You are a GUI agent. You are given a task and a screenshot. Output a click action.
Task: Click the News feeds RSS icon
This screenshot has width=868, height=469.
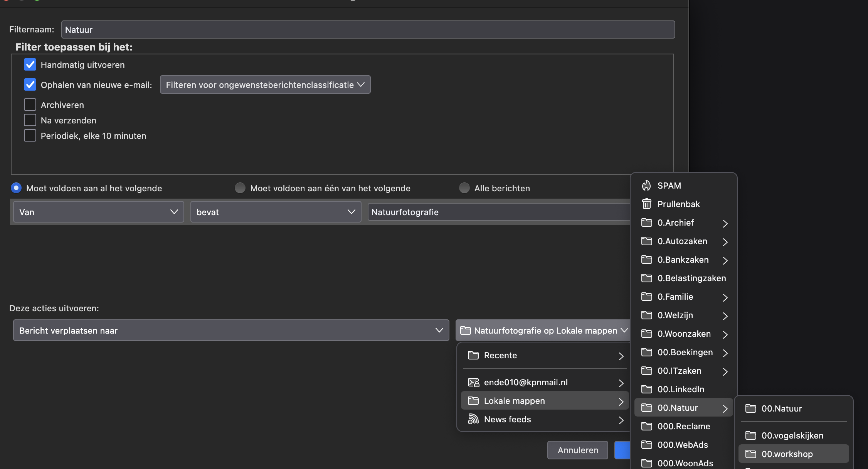(473, 419)
